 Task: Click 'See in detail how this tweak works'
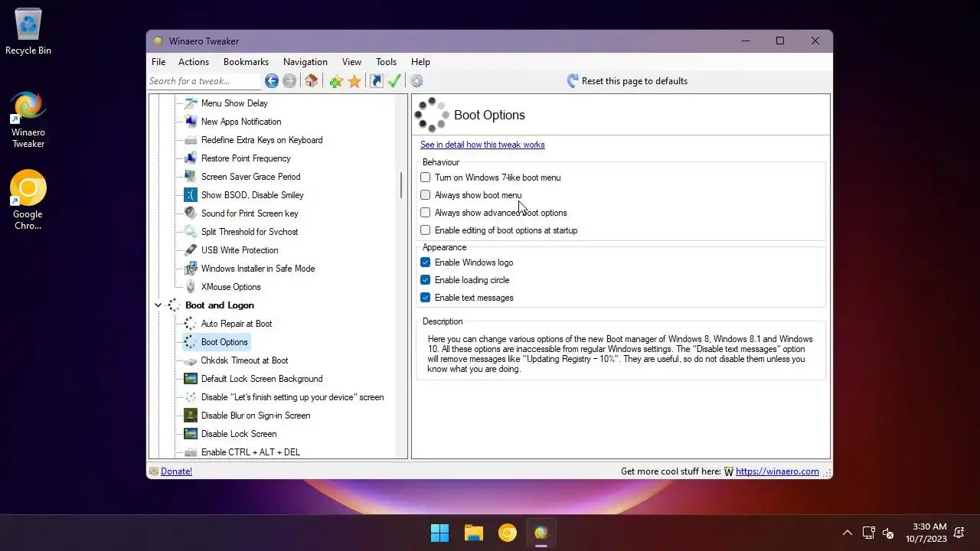click(482, 145)
